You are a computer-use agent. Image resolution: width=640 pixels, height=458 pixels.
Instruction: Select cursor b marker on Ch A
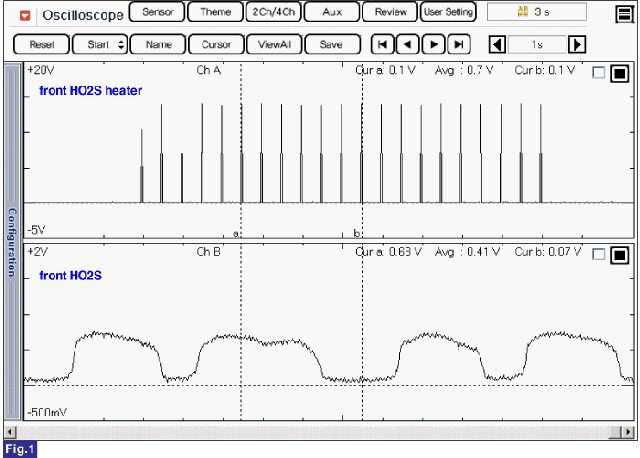click(x=356, y=233)
